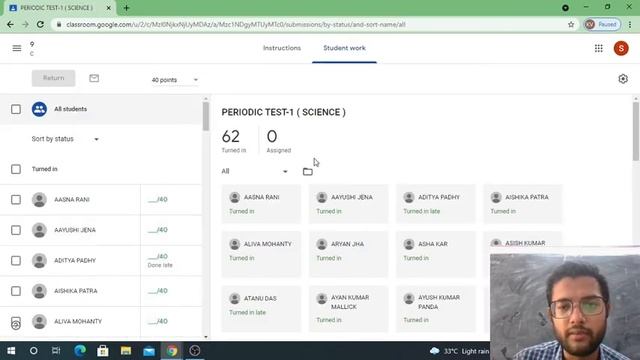Open AAYUSHI JENA submission card

(348, 204)
